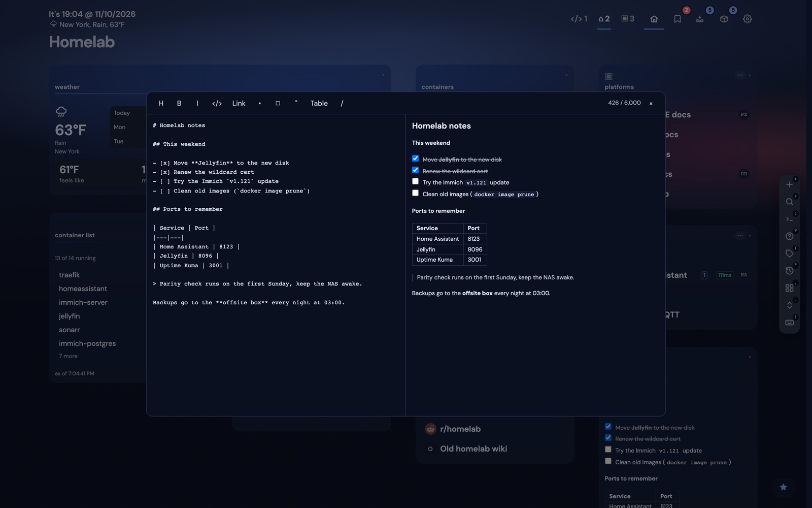Check 'Clean old images' in the editor preview
The width and height of the screenshot is (812, 508).
coord(416,193)
